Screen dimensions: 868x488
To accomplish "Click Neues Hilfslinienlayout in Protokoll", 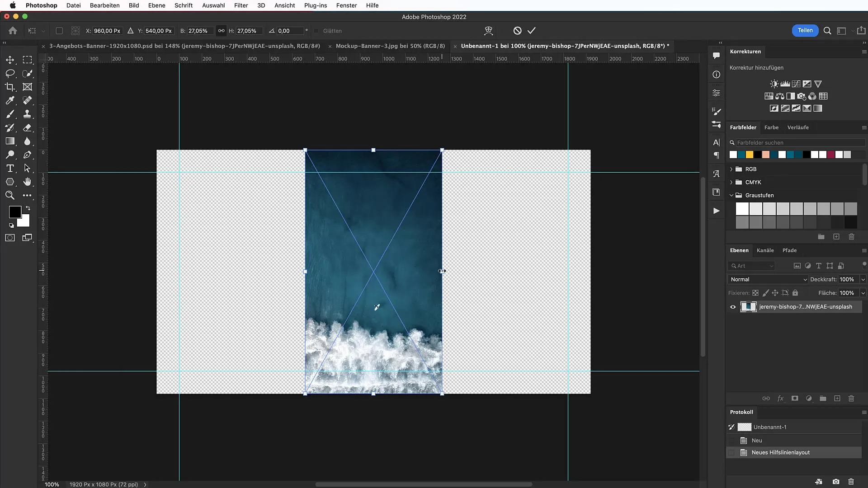I will pos(781,452).
